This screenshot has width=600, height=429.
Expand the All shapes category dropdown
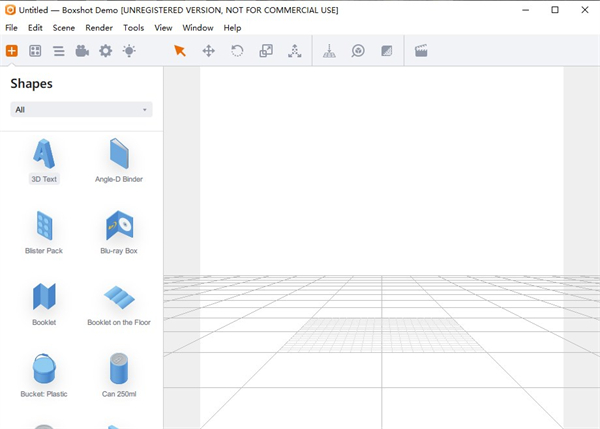tap(82, 109)
